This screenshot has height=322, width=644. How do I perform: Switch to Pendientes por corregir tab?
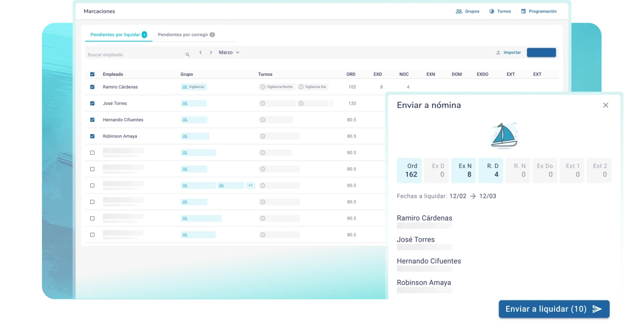click(x=186, y=35)
